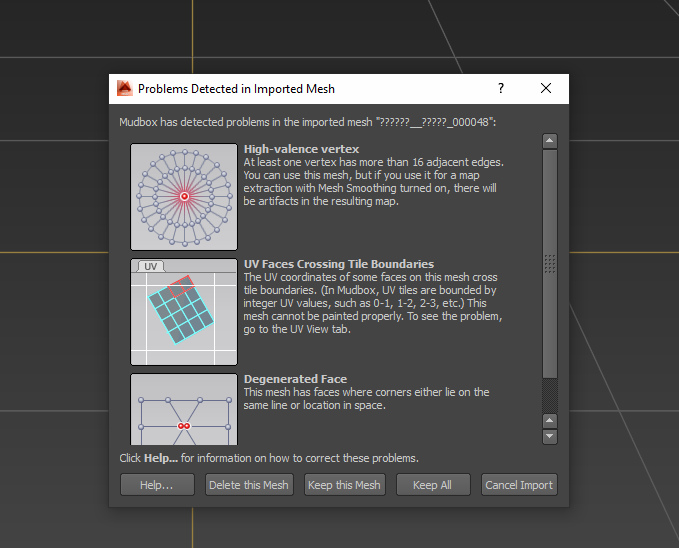The width and height of the screenshot is (679, 548).
Task: Choose Keep this Mesh
Action: coord(344,484)
